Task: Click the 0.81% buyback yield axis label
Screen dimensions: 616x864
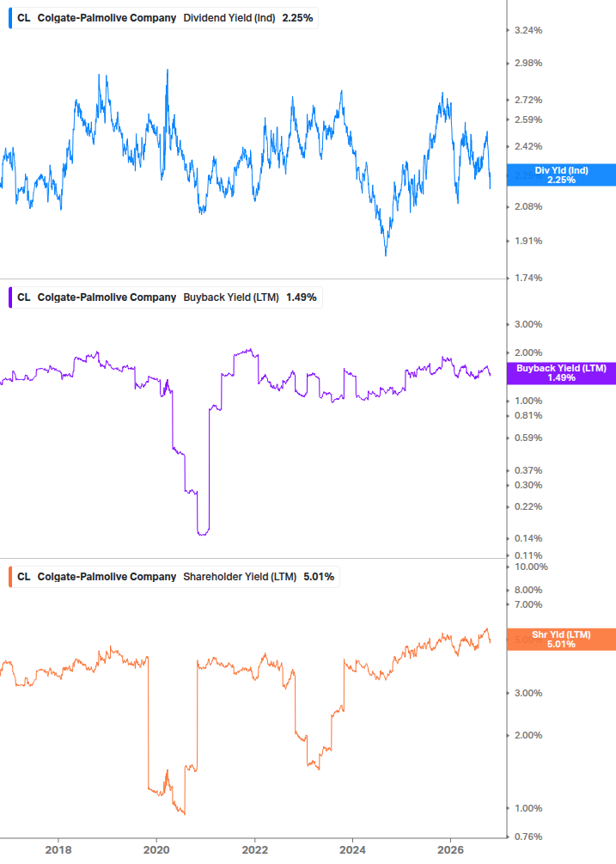Action: pyautogui.click(x=528, y=415)
